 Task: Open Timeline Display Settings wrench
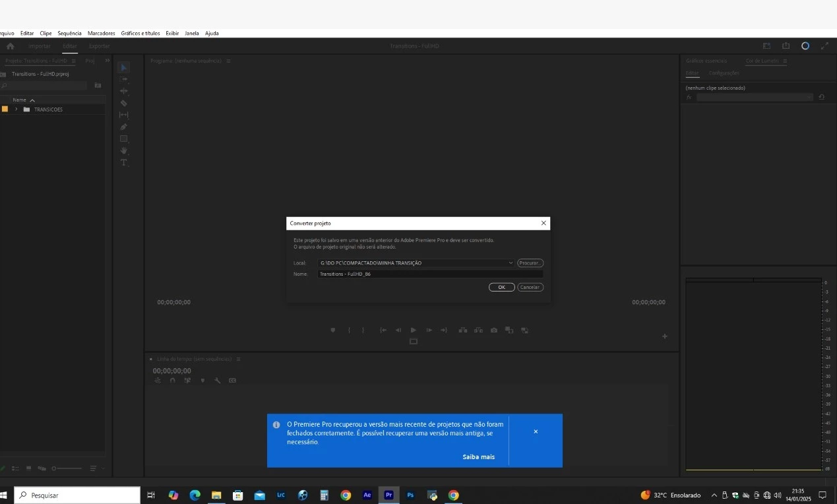click(x=217, y=381)
